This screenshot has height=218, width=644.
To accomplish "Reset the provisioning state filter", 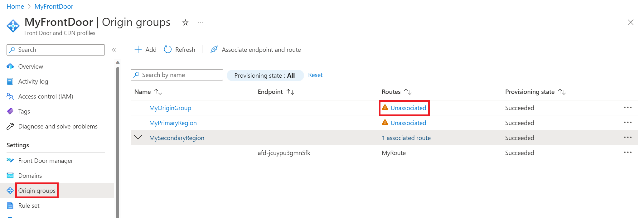I will pyautogui.click(x=315, y=75).
